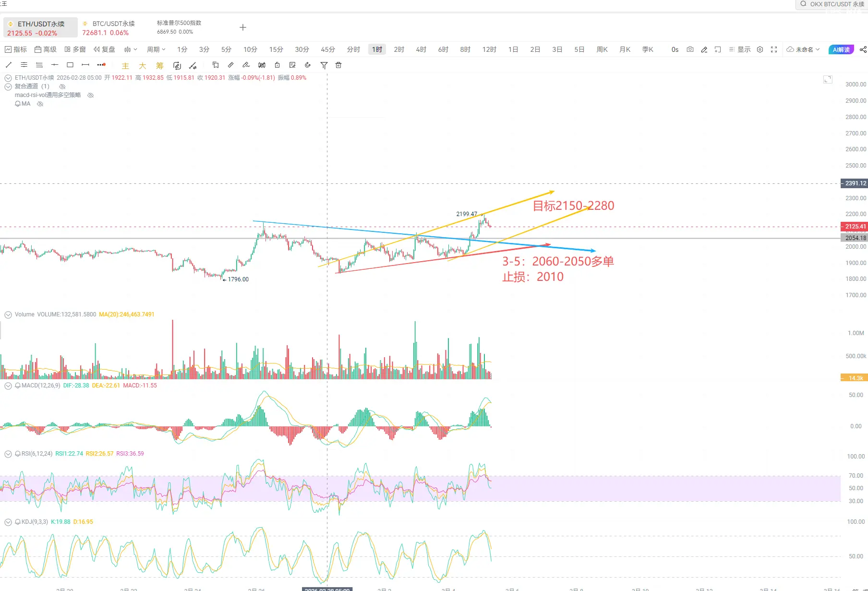Click the popout window icon in top toolbar
868x591 pixels.
(x=718, y=49)
